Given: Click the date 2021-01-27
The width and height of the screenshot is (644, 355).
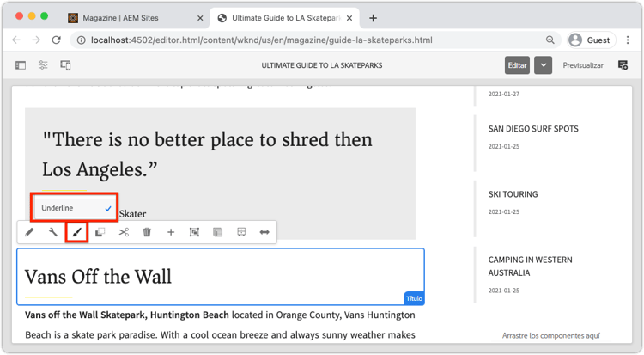Looking at the screenshot, I should (x=503, y=95).
